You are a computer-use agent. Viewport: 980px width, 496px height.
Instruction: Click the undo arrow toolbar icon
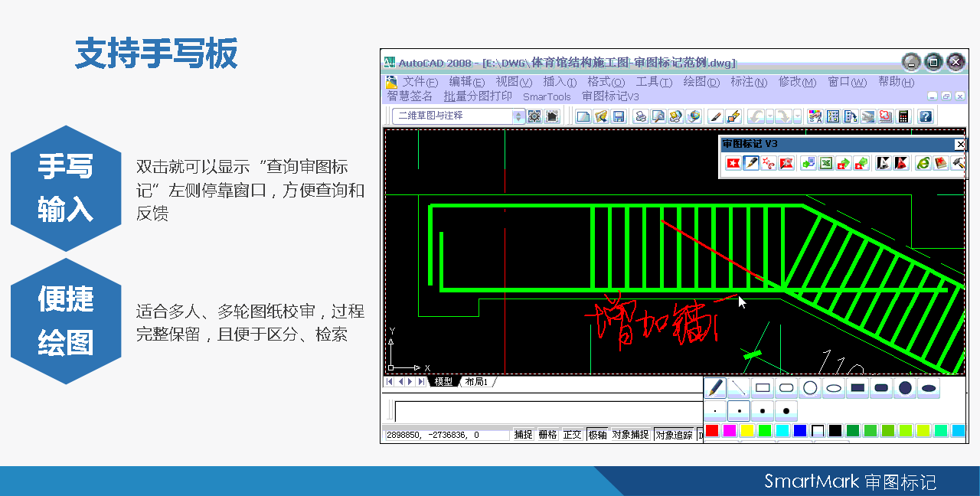tap(756, 116)
